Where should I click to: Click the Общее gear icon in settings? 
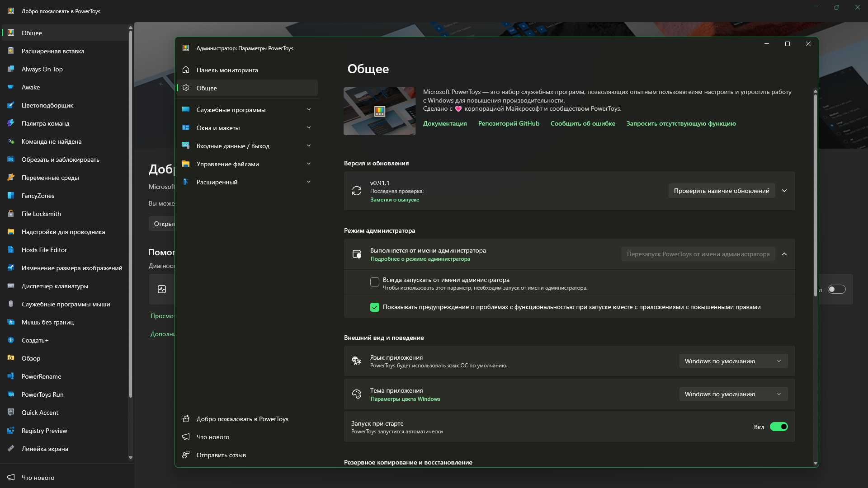pos(186,88)
